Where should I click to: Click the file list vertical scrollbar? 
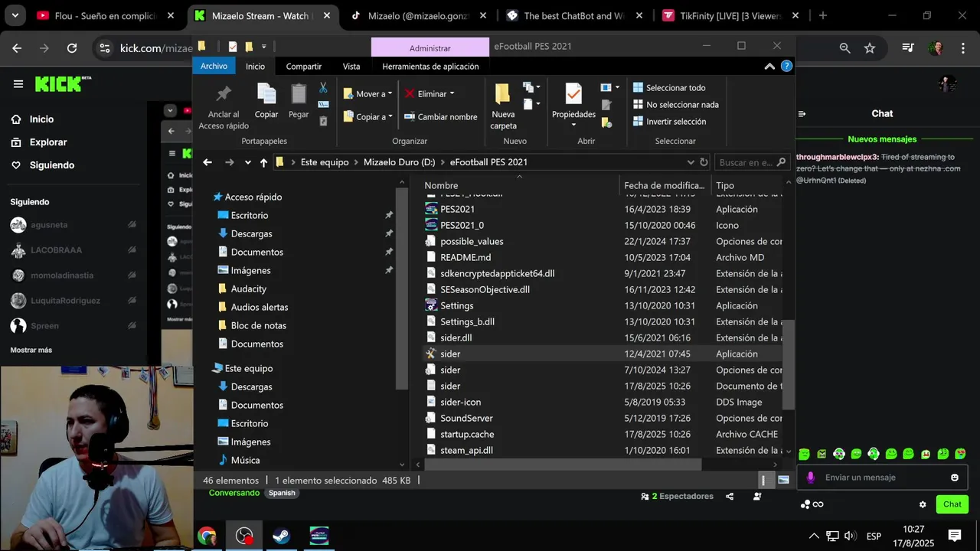(789, 365)
